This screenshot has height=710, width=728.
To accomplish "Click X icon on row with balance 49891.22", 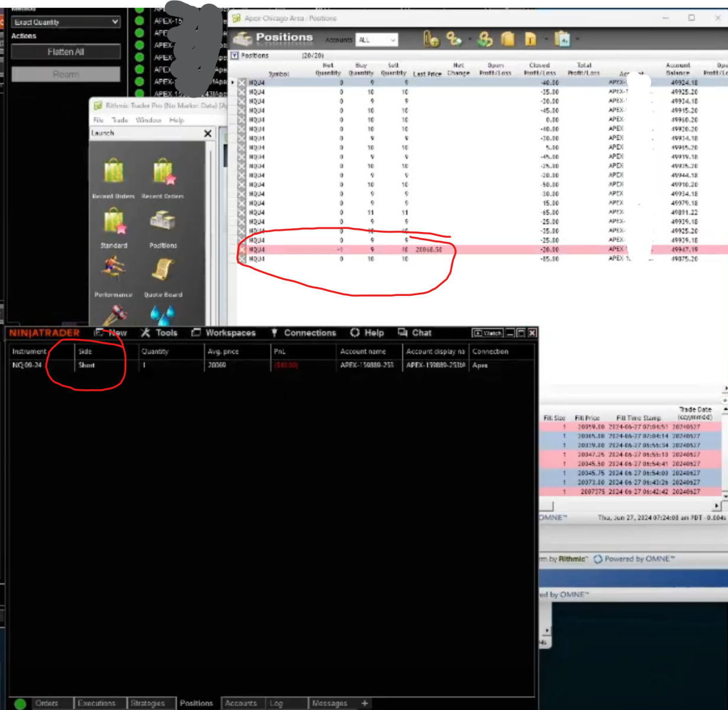I will pos(242,212).
